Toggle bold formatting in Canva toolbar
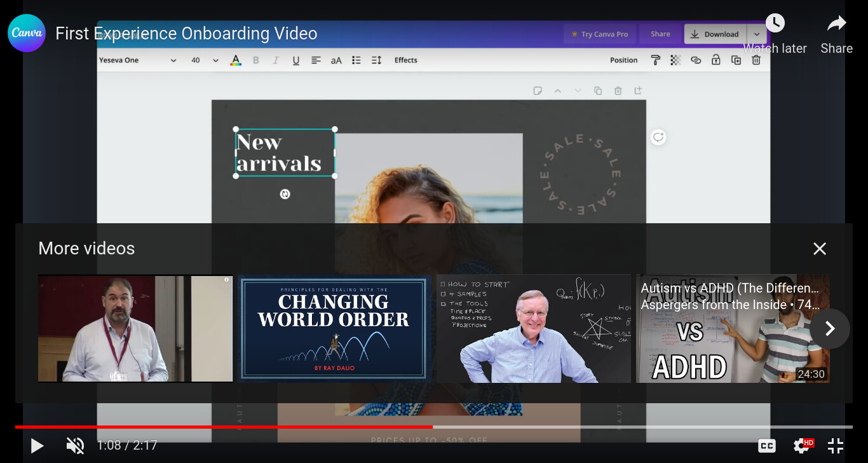Image resolution: width=868 pixels, height=463 pixels. 256,60
